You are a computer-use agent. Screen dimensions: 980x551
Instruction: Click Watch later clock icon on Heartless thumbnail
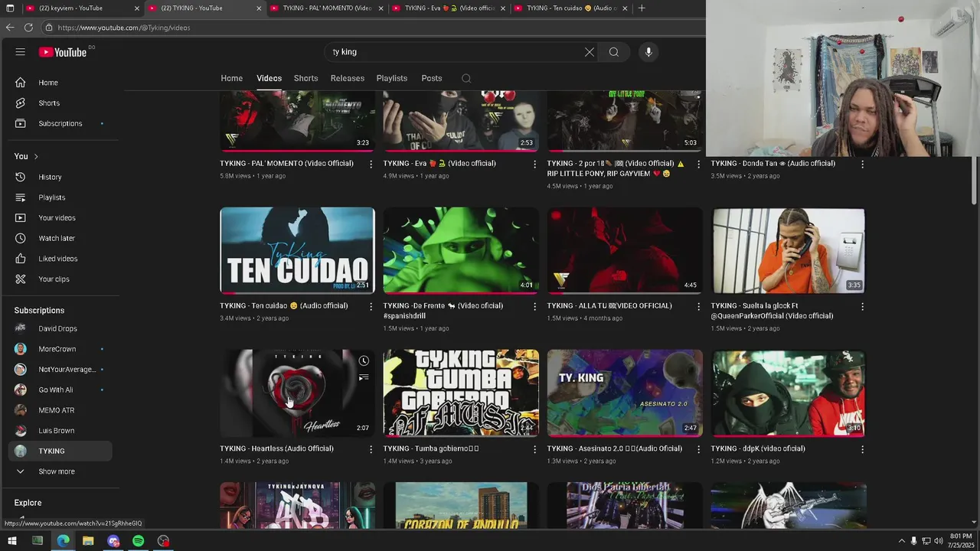coord(364,361)
